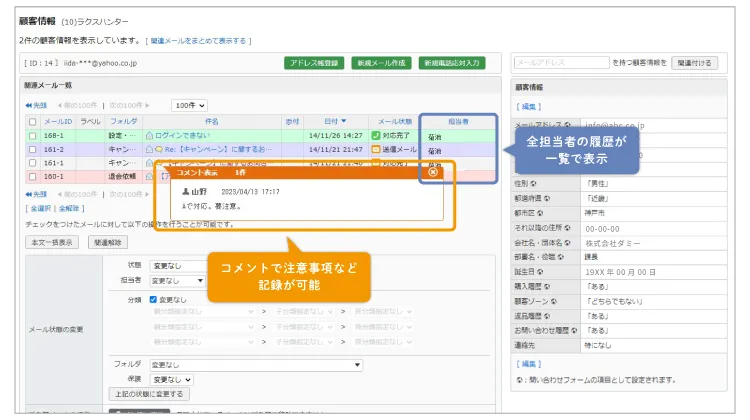Click the 新規メール作成 button
This screenshot has height=420, width=750.
381,63
